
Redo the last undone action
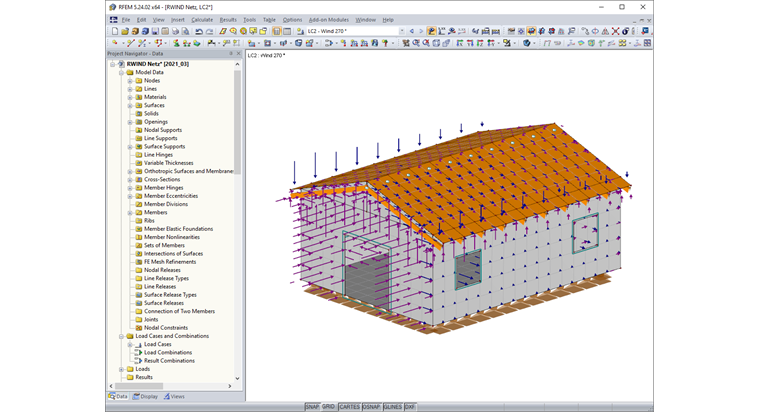tap(209, 31)
